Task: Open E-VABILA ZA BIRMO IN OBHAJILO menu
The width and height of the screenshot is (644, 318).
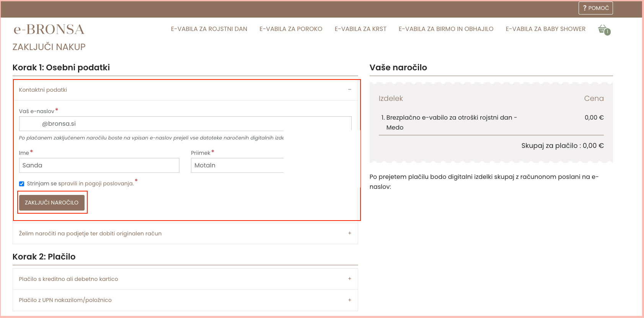Action: (x=446, y=29)
